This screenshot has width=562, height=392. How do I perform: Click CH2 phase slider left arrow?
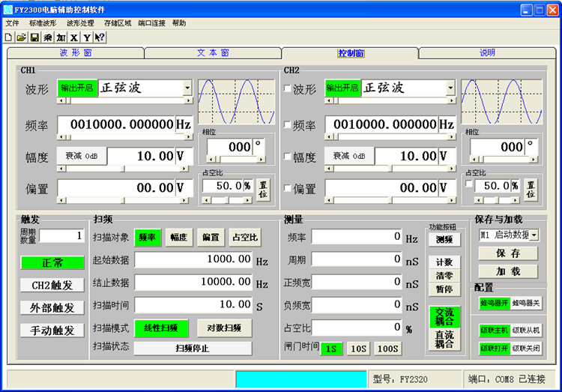coord(475,159)
